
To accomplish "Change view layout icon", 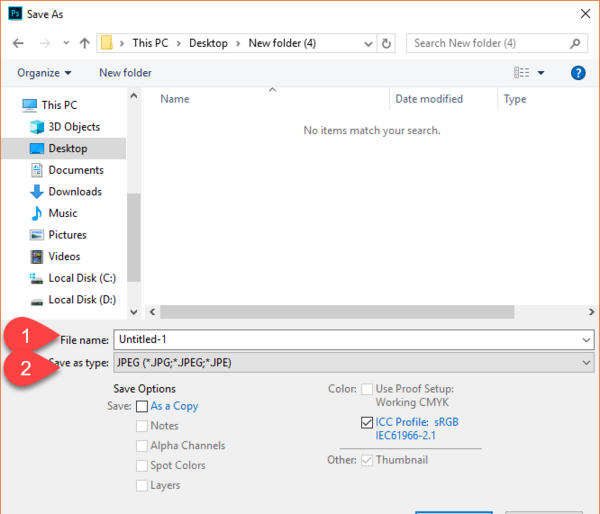I will (521, 72).
